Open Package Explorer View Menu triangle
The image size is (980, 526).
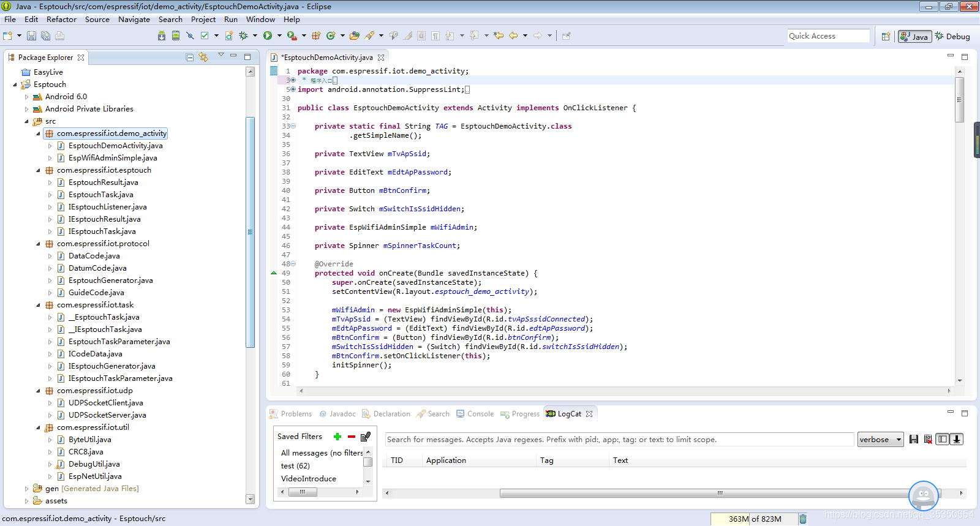[221, 56]
